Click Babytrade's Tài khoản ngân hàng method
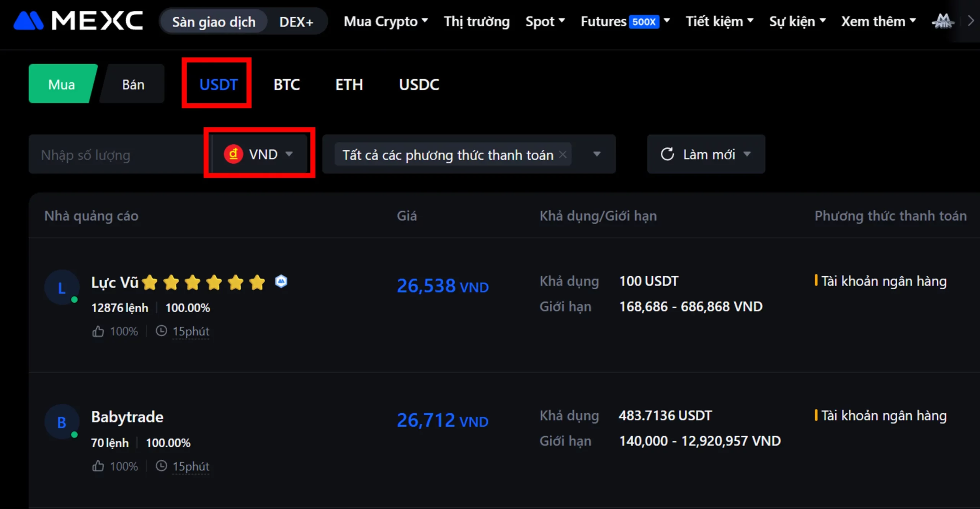980x509 pixels. 884,416
